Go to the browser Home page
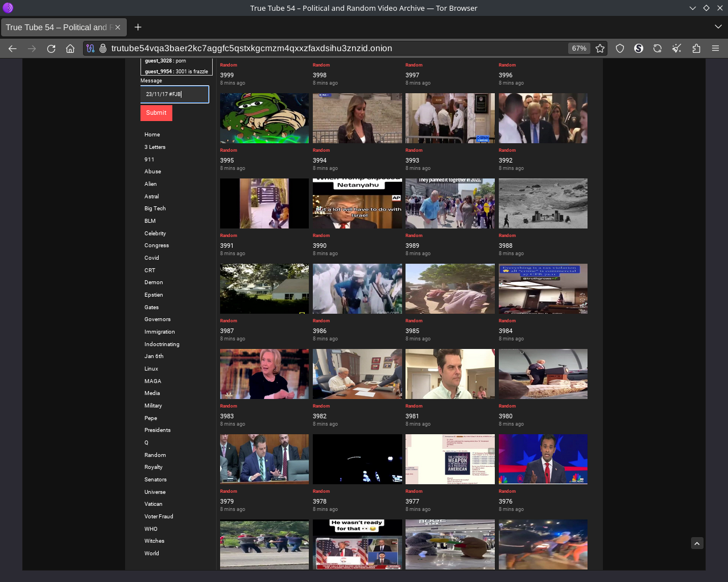 pos(70,48)
